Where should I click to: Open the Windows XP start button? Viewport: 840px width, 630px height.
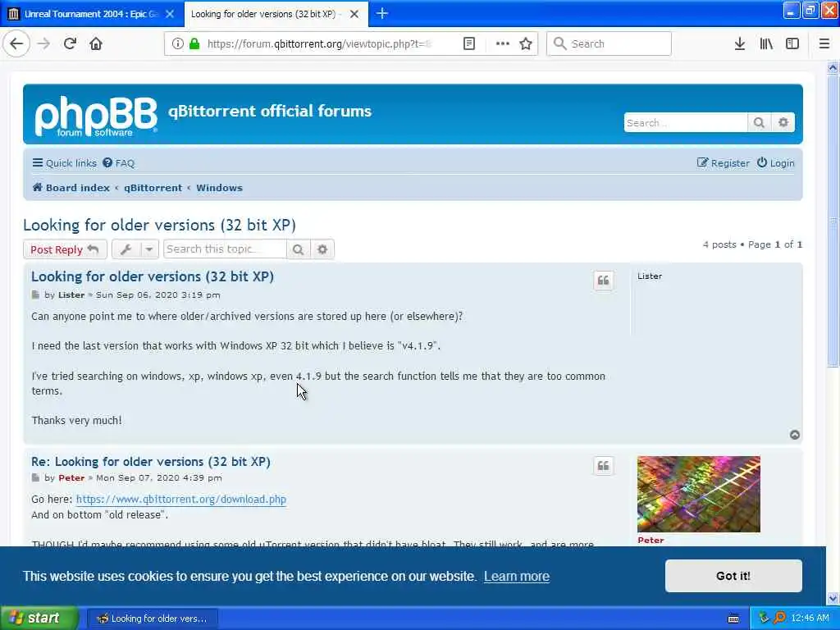pyautogui.click(x=39, y=619)
